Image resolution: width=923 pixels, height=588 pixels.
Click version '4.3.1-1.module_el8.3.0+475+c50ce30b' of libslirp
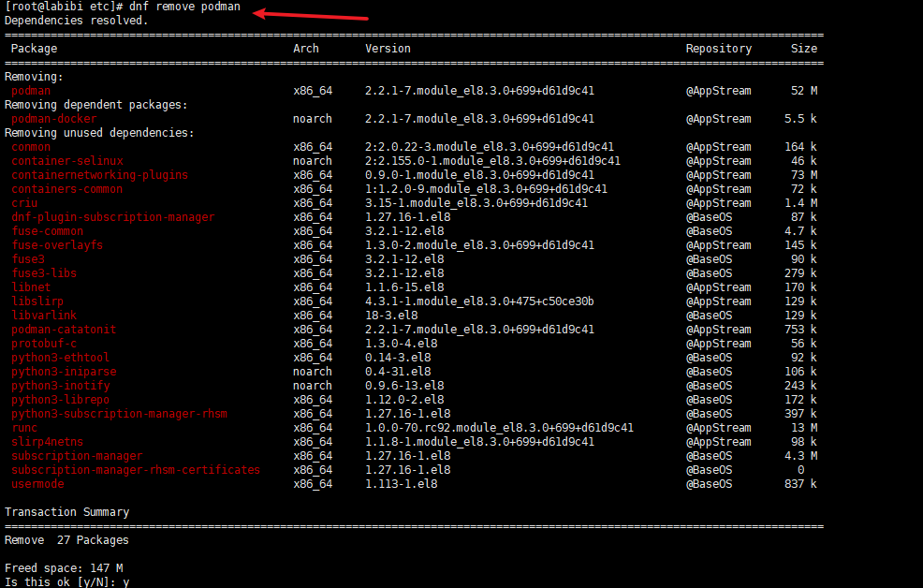click(479, 301)
